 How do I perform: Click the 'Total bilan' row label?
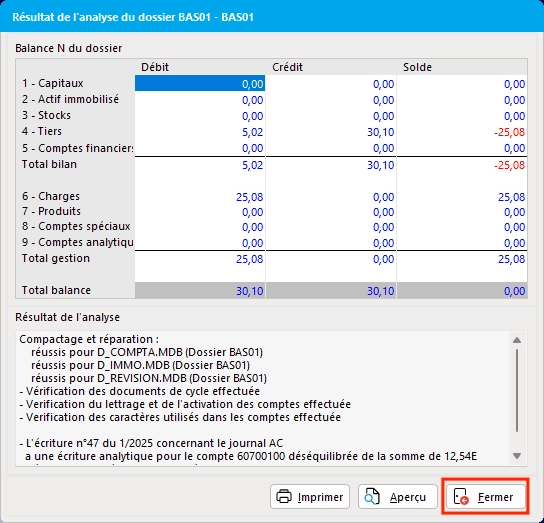click(x=49, y=164)
